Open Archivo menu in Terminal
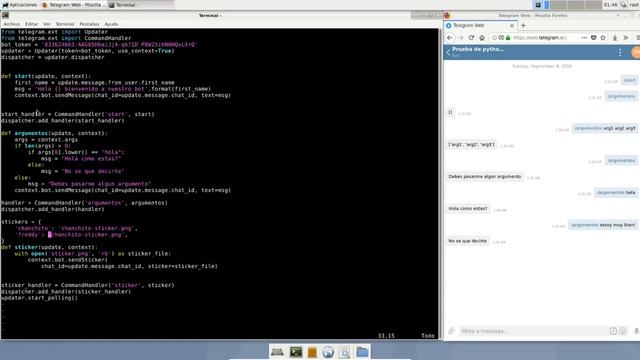Screen dimensions: 640x360 coord(11,24)
